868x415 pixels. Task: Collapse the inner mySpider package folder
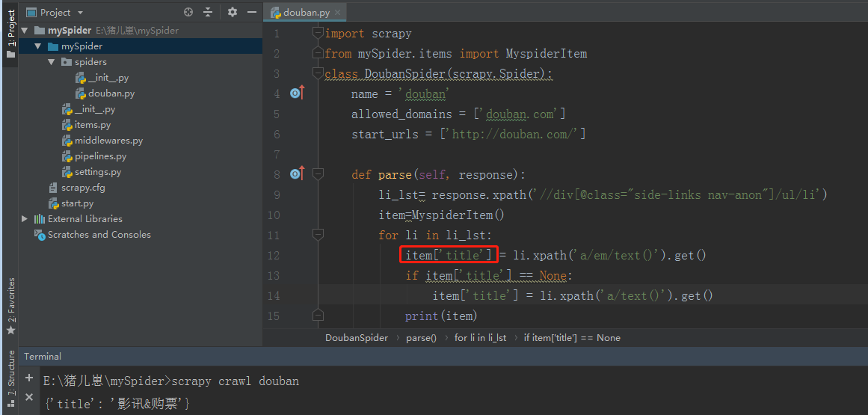pos(37,46)
